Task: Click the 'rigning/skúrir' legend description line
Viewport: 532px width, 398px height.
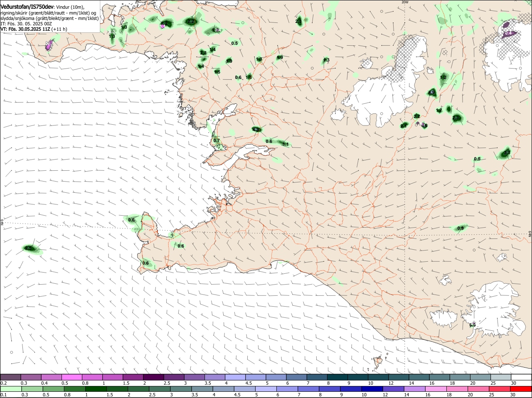Action: click(48, 13)
